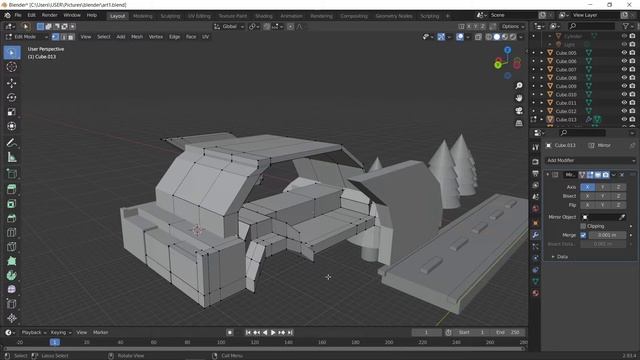
Task: Open the Add Modifier dropdown
Action: click(591, 160)
